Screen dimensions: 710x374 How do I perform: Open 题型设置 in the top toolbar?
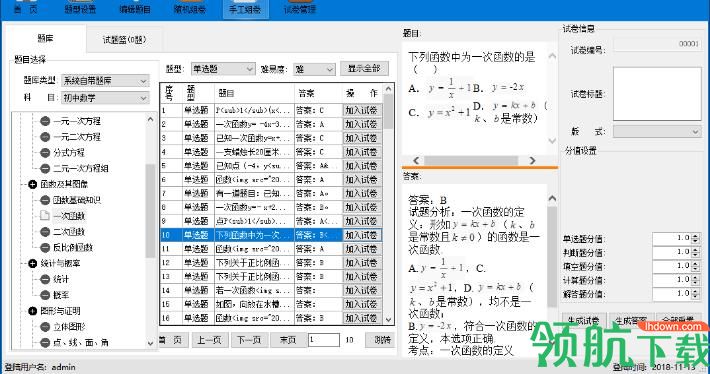tap(80, 9)
